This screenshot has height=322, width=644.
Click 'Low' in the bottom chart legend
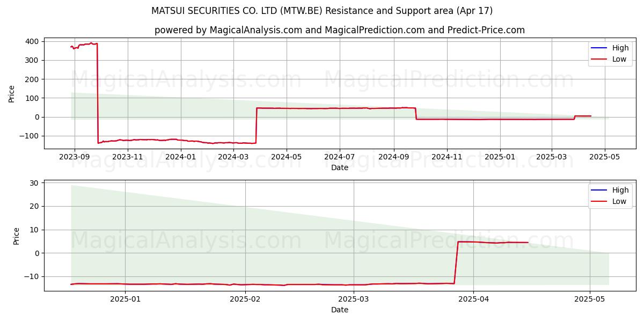(619, 201)
